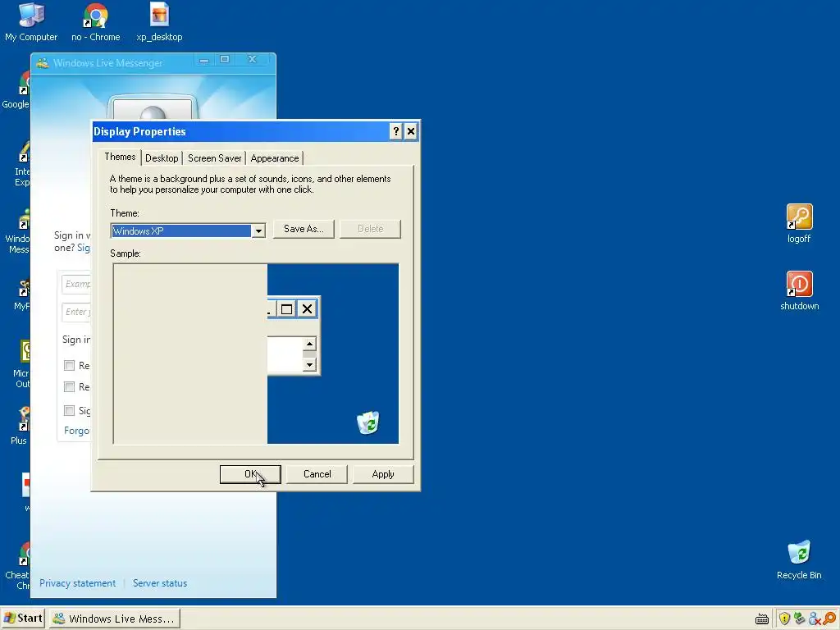Click the Messenger signed-out tray icon
Screen dimensions: 840x630
815,619
